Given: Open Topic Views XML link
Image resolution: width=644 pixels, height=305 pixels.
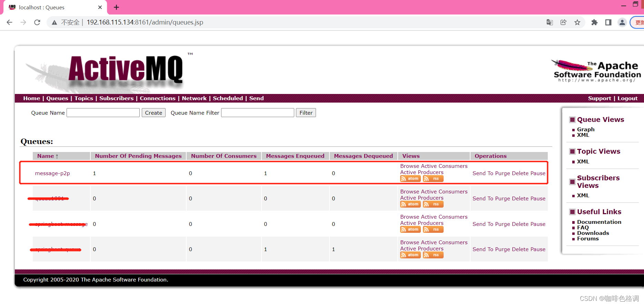Looking at the screenshot, I should point(583,162).
